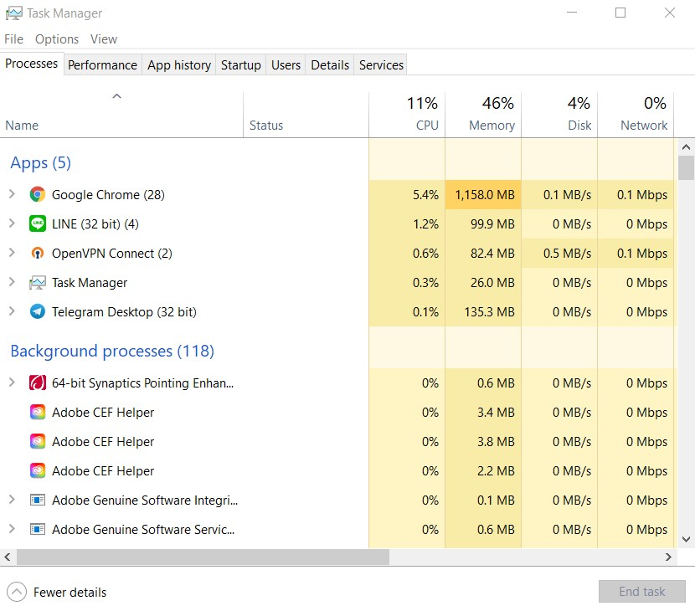The width and height of the screenshot is (695, 616).
Task: Select the Telegram Desktop icon
Action: [38, 311]
